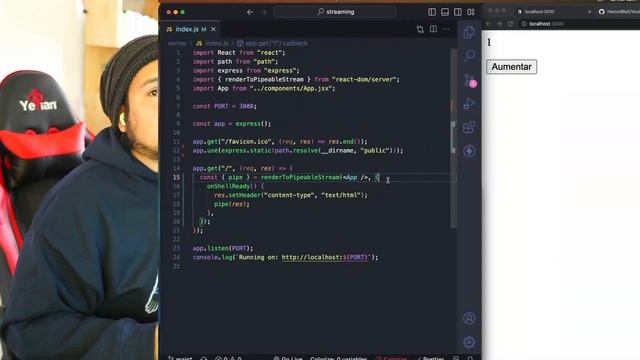Click the Aumentar button in browser
Viewport: 640px width, 360px height.
tap(511, 67)
